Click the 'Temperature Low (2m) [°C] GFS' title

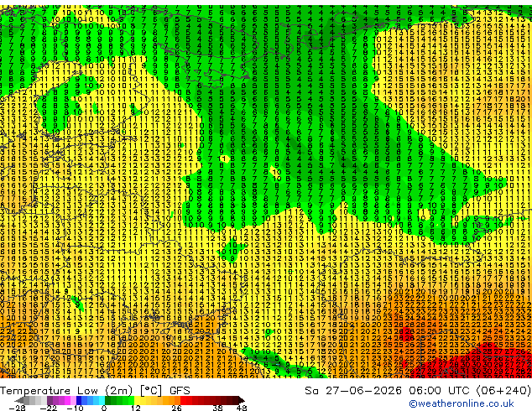[95, 391]
